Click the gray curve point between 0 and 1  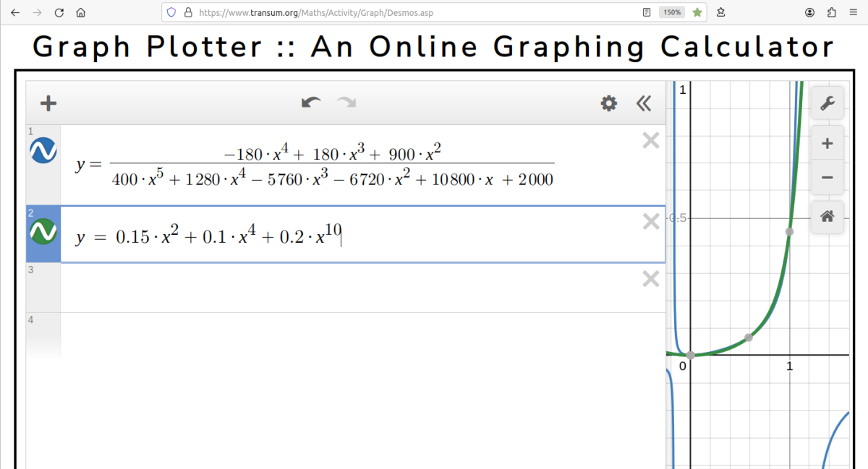749,337
